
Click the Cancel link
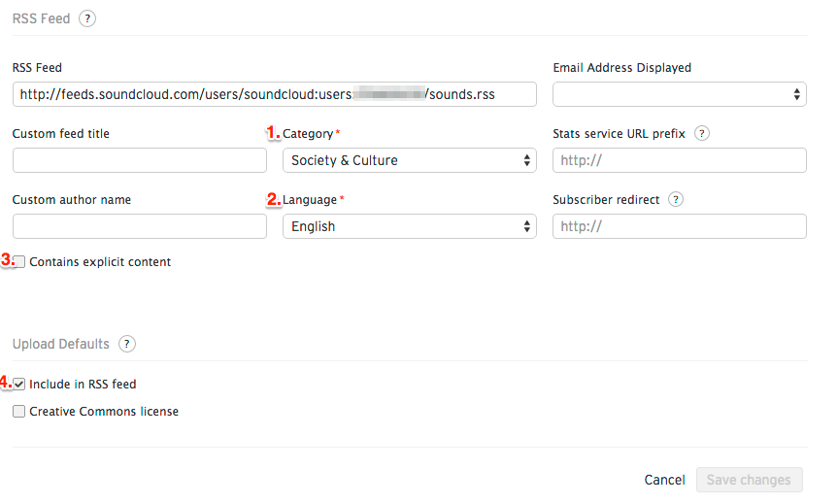tap(664, 480)
